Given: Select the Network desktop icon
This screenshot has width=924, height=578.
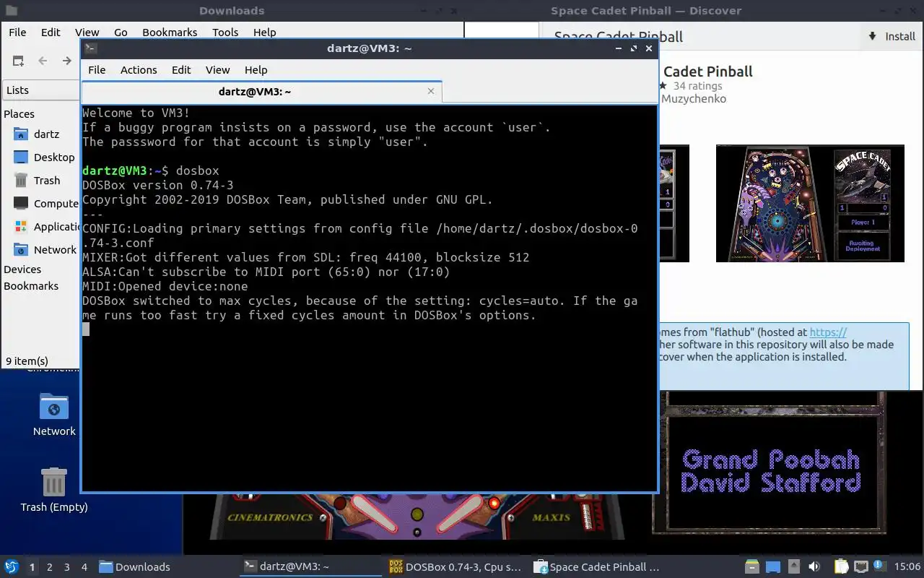Looking at the screenshot, I should (x=54, y=415).
